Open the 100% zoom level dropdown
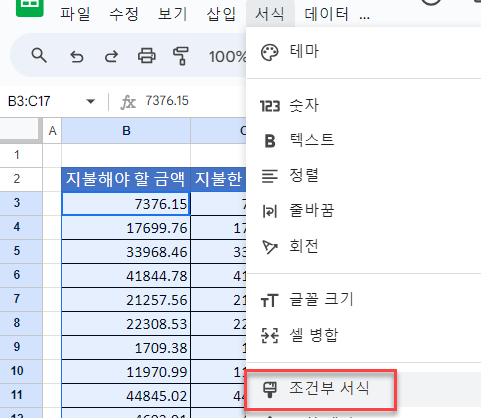This screenshot has height=418, width=481. [x=228, y=56]
